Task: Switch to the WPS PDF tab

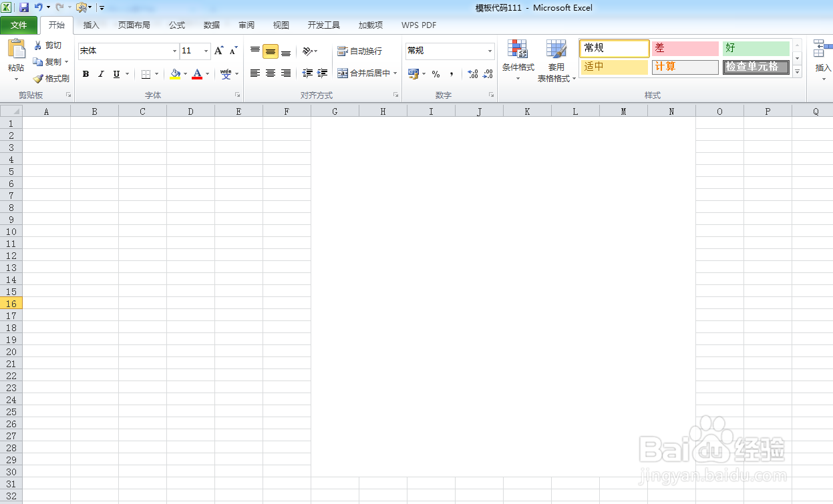Action: (419, 25)
